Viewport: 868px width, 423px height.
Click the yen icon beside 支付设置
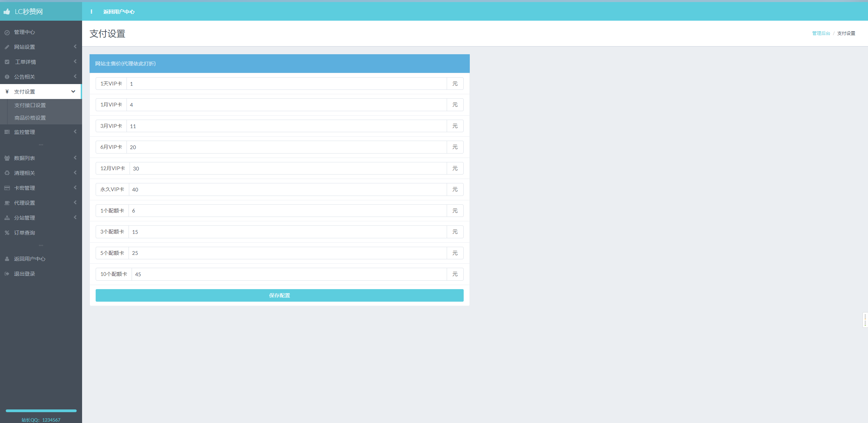7,92
